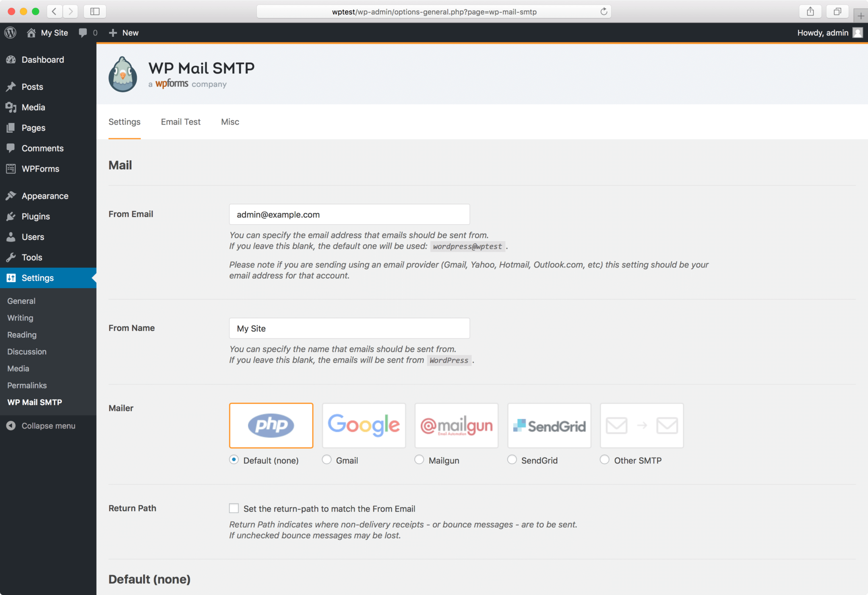Click the Dashboard menu icon
The height and width of the screenshot is (595, 868).
[x=11, y=59]
